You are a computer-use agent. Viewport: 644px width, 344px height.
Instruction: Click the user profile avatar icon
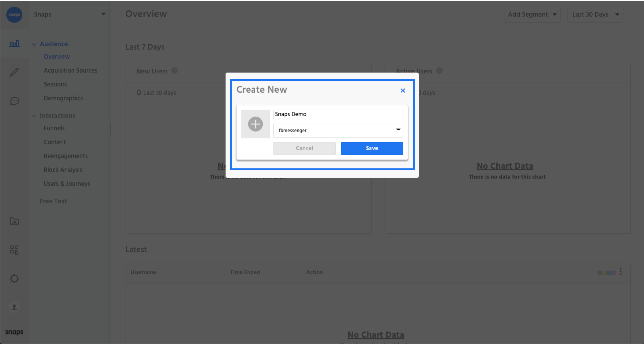(x=14, y=307)
